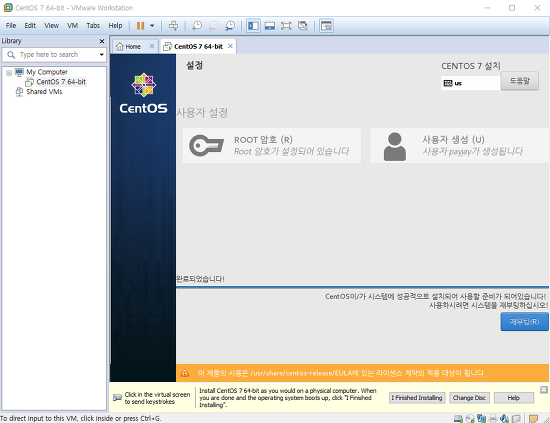Click the network adapter status icon

coord(482,418)
